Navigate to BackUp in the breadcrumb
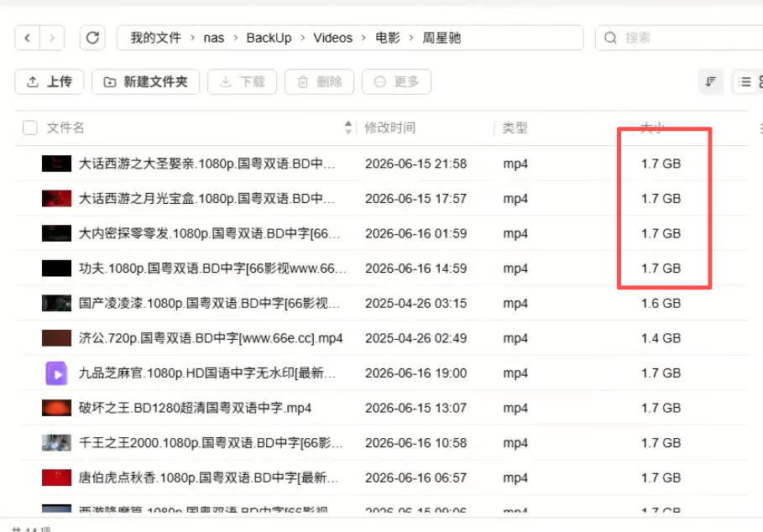763x532 pixels. pos(269,38)
